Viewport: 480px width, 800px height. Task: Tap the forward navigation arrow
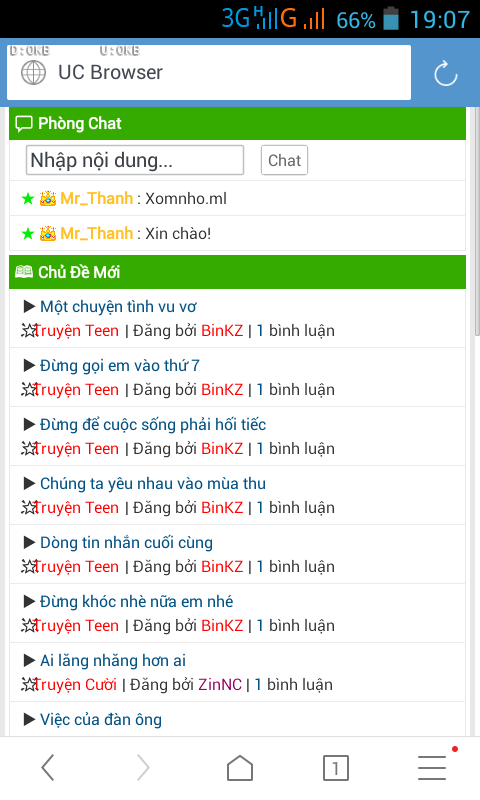pyautogui.click(x=143, y=767)
